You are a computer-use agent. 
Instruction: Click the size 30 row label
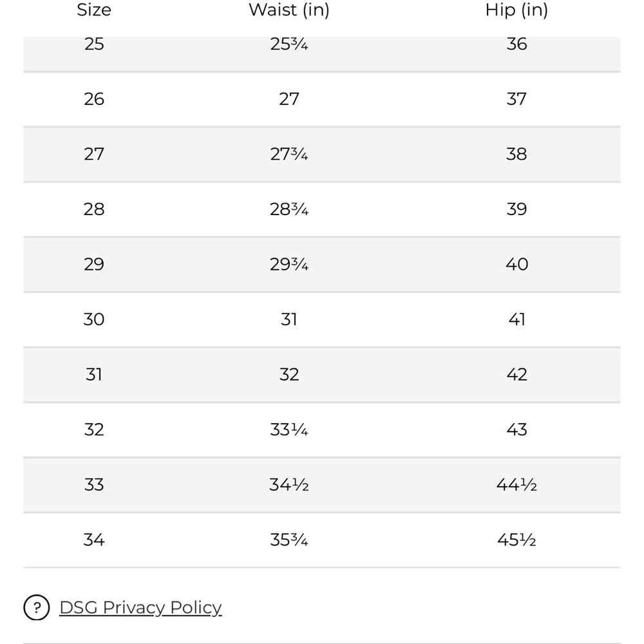click(x=94, y=319)
